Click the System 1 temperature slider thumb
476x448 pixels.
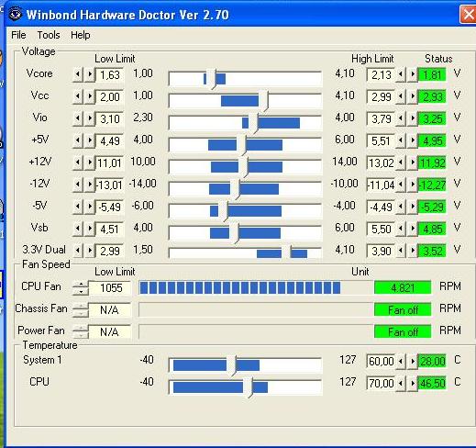click(231, 365)
